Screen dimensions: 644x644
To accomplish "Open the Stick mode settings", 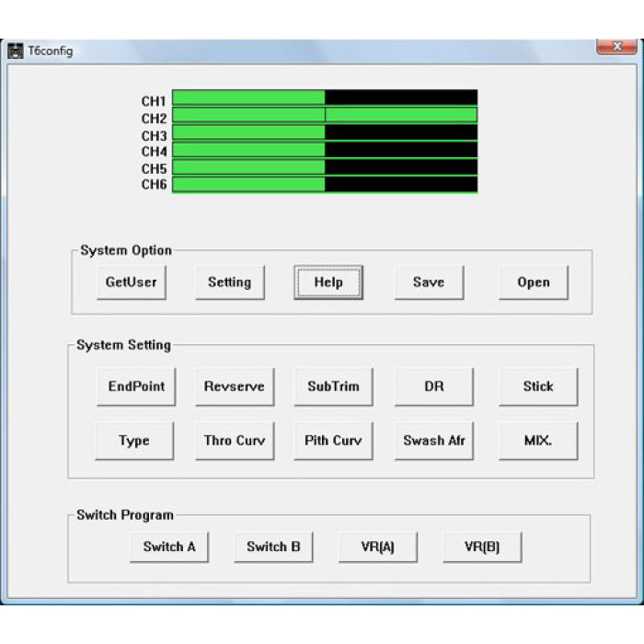I will [538, 386].
